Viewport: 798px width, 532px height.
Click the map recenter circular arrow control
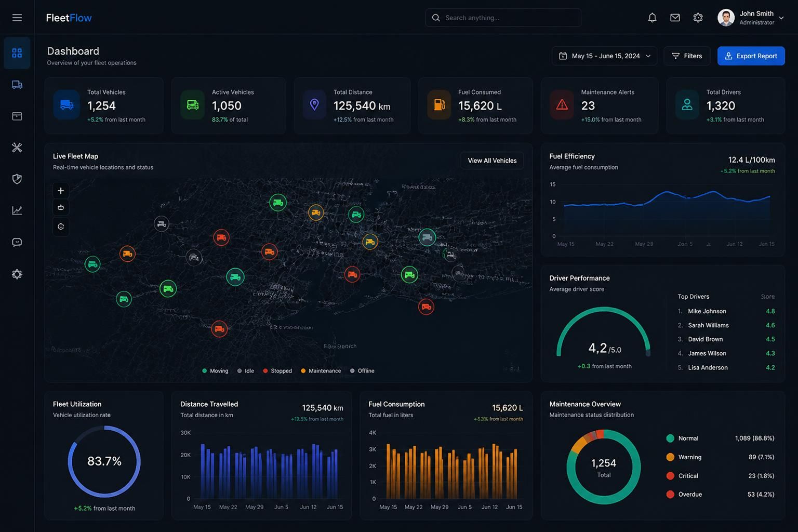tap(61, 227)
